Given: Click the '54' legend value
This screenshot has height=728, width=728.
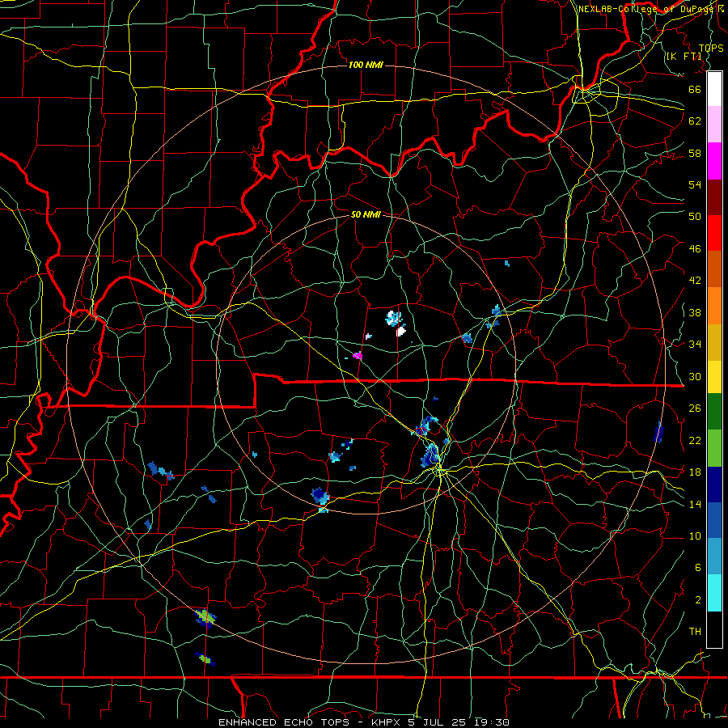Looking at the screenshot, I should [x=695, y=184].
